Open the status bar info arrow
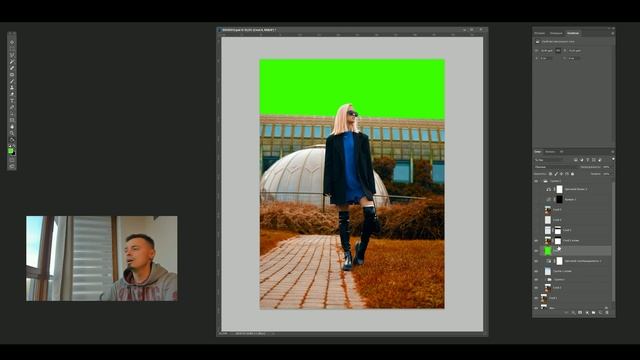640x360 pixels. pos(273,333)
